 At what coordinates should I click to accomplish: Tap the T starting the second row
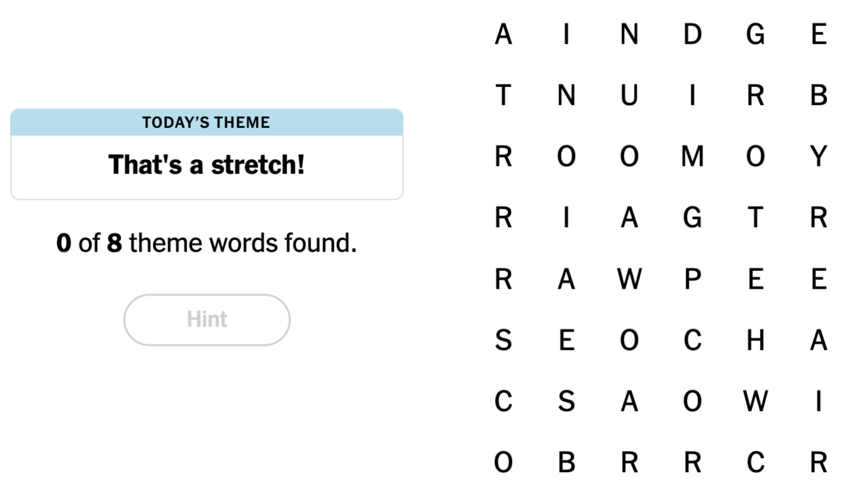(503, 95)
